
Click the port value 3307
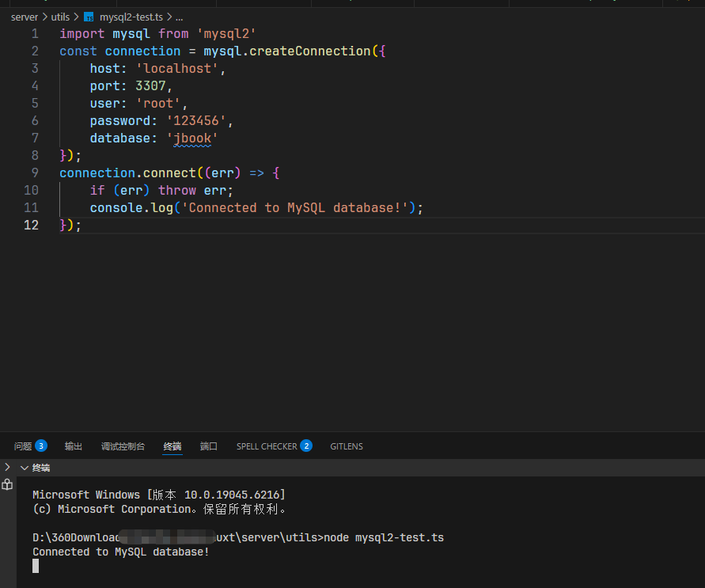tap(150, 85)
